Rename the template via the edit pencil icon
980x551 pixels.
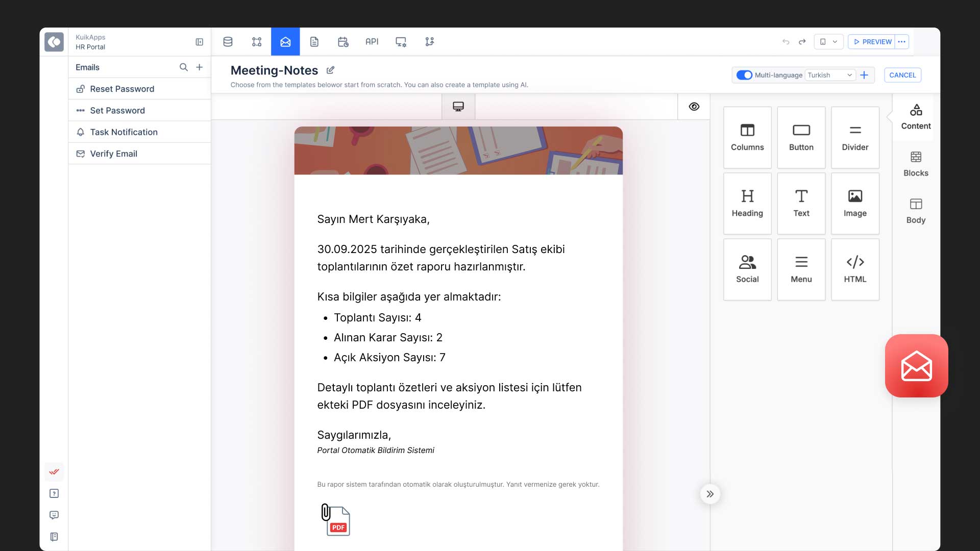pos(330,70)
